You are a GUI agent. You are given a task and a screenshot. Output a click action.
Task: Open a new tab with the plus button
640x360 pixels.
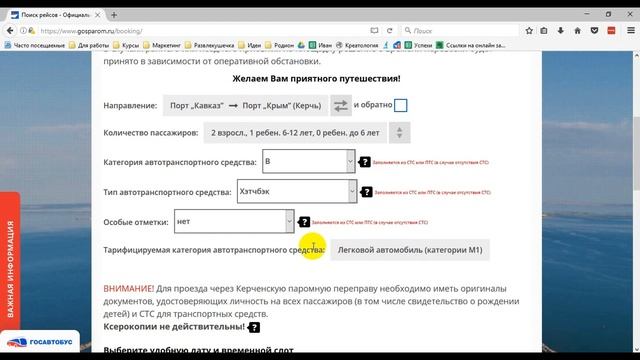tap(114, 15)
